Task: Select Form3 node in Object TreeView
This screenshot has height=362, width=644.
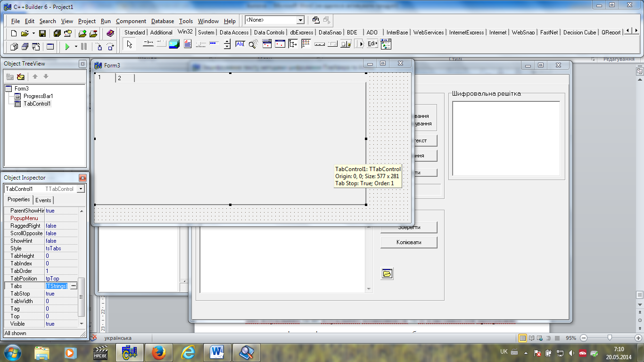Action: 21,89
